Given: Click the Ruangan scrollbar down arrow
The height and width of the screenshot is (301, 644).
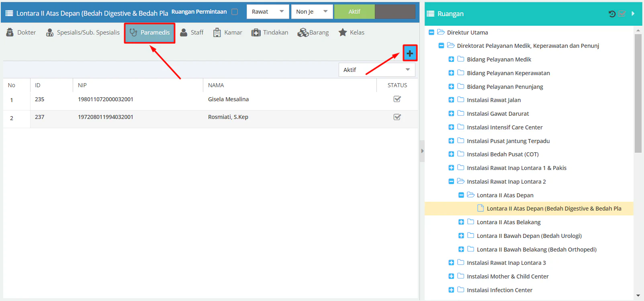Looking at the screenshot, I should click(x=638, y=296).
